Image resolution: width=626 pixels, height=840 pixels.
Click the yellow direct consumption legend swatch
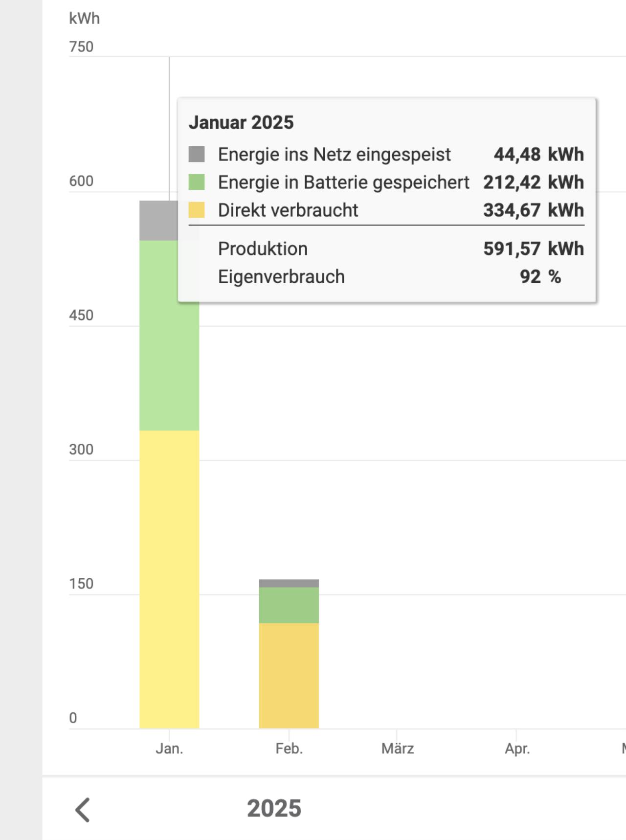pyautogui.click(x=197, y=210)
